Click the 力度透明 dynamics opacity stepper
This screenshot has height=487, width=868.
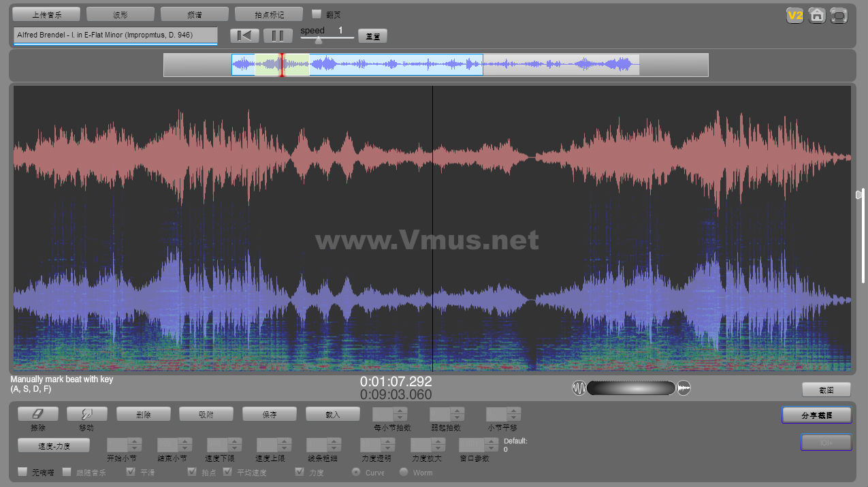(x=377, y=445)
